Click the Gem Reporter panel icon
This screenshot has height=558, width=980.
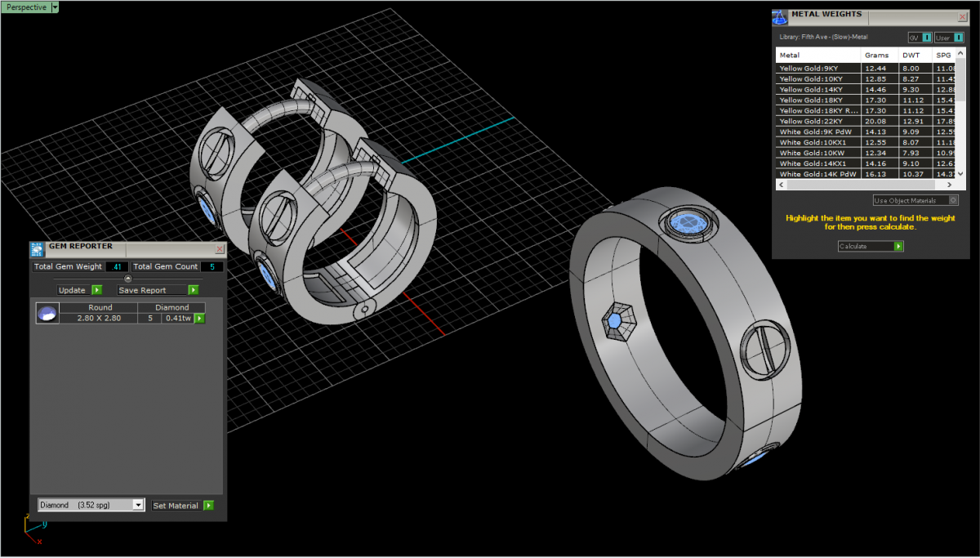pos(37,248)
